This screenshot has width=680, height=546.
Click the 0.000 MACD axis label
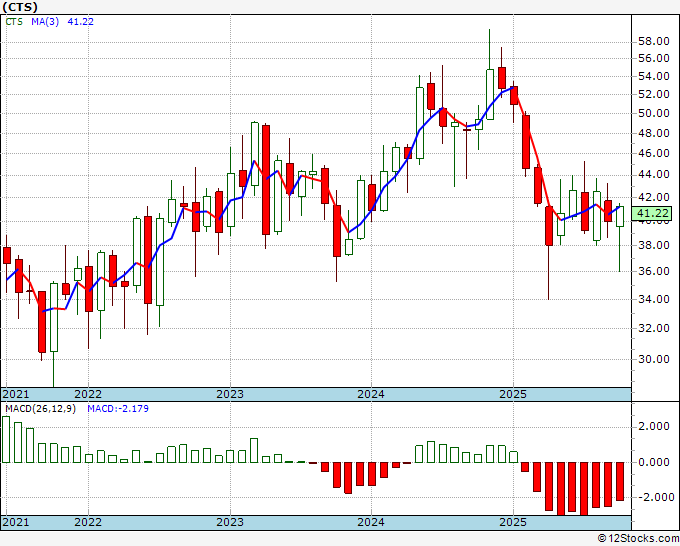654,462
